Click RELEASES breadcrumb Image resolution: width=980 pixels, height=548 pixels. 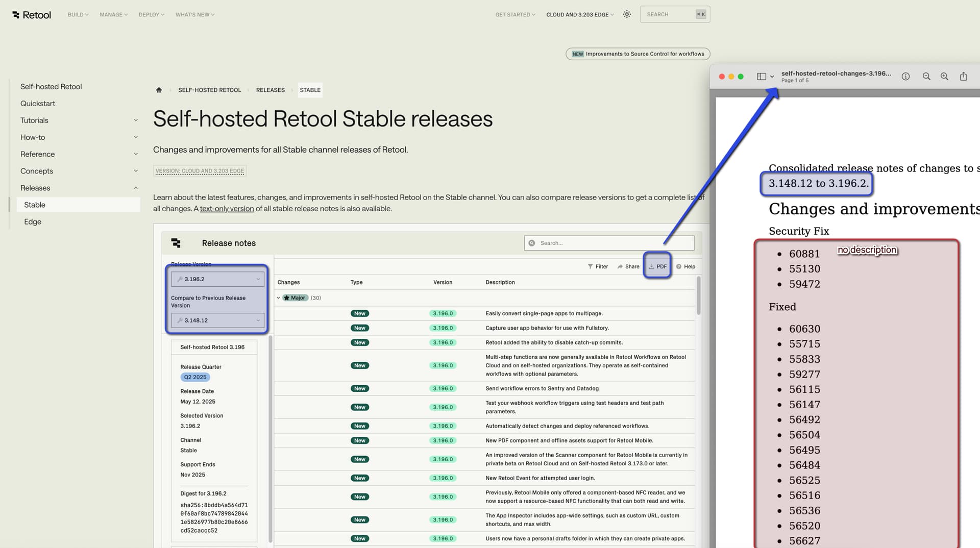point(271,90)
